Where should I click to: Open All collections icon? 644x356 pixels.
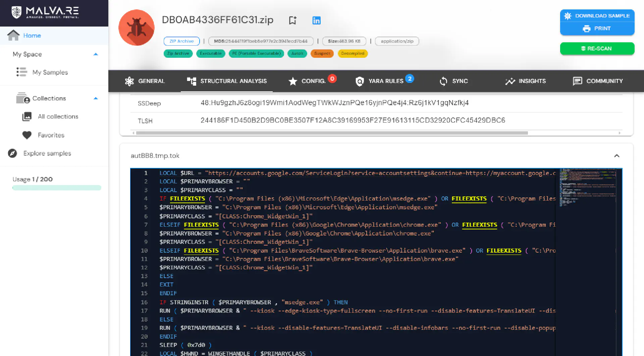27,117
